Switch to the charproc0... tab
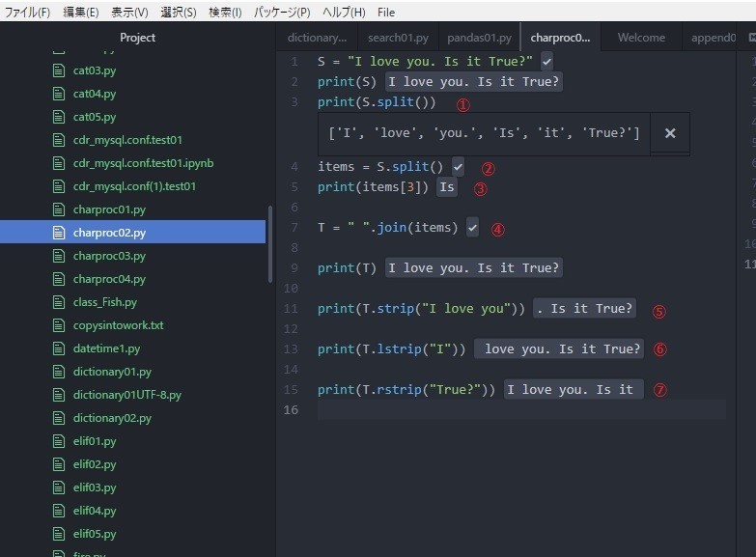Image resolution: width=756 pixels, height=557 pixels. click(x=560, y=38)
